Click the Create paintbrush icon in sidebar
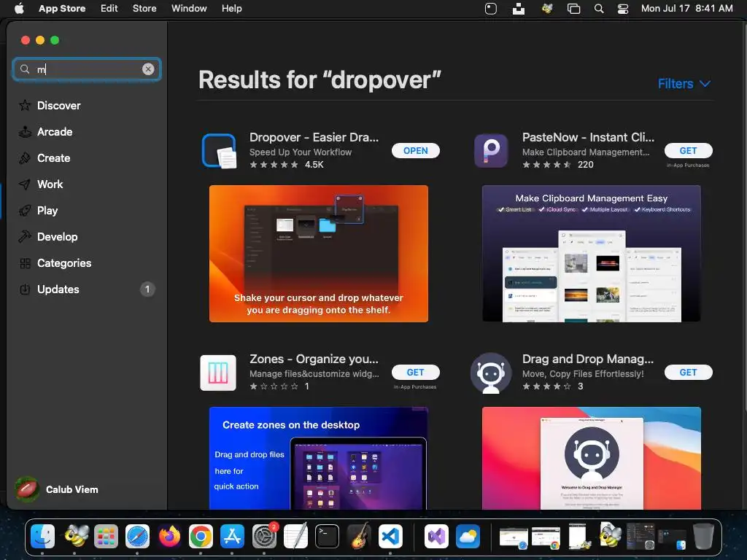 point(25,158)
